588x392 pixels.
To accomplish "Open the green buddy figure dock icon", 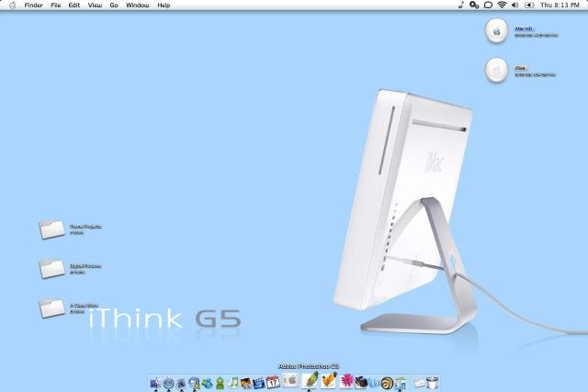I will click(220, 383).
